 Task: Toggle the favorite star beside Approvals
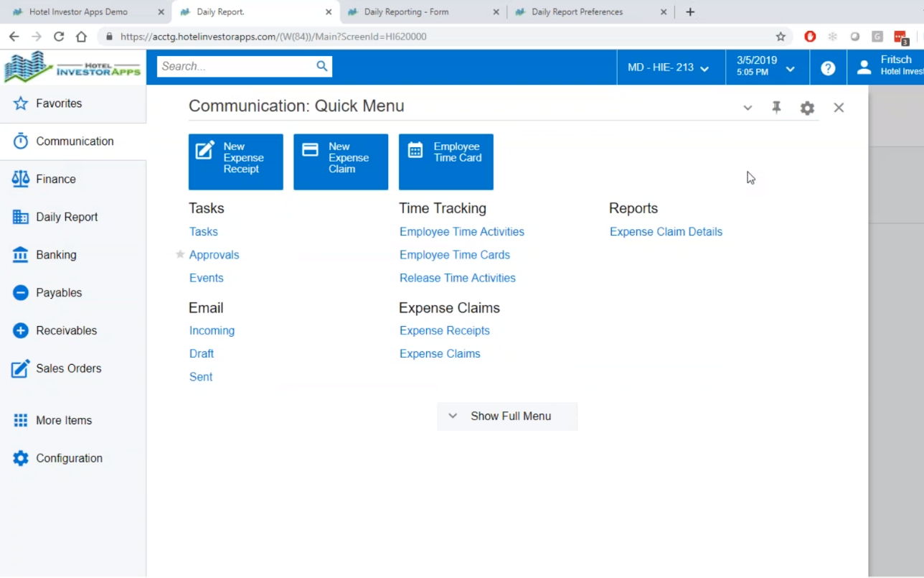180,255
